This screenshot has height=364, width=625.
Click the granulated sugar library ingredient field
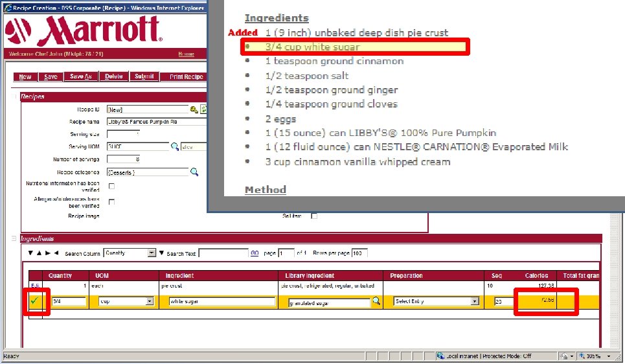[x=329, y=303]
